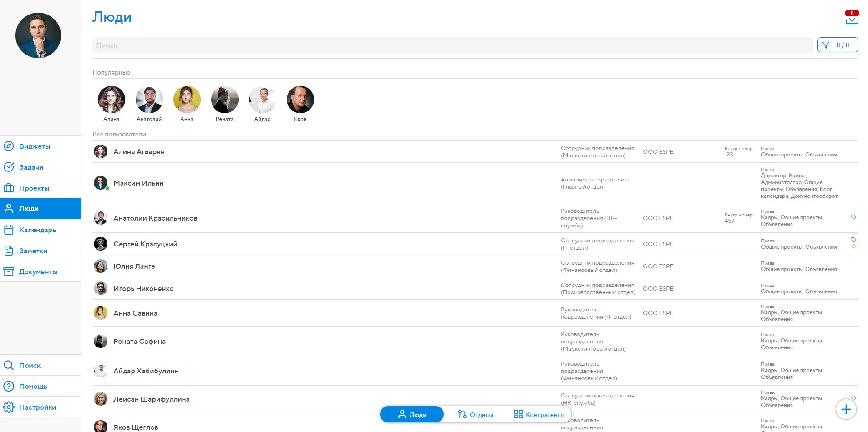Go to Задачи section
This screenshot has width=868, height=432.
(x=31, y=167)
